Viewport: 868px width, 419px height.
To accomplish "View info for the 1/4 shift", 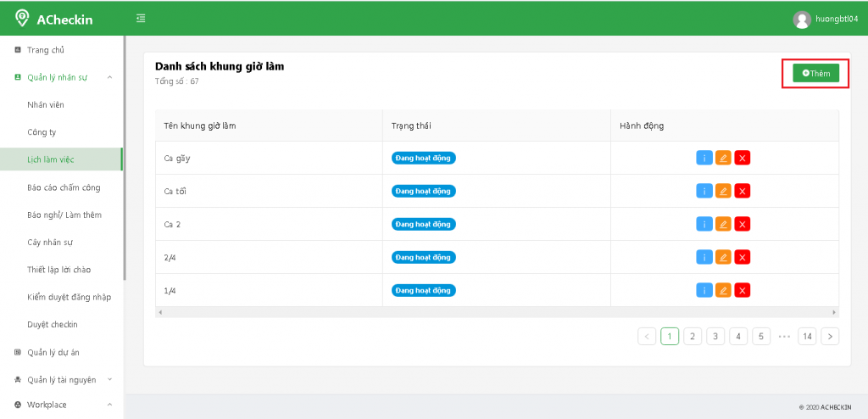I will click(x=704, y=290).
